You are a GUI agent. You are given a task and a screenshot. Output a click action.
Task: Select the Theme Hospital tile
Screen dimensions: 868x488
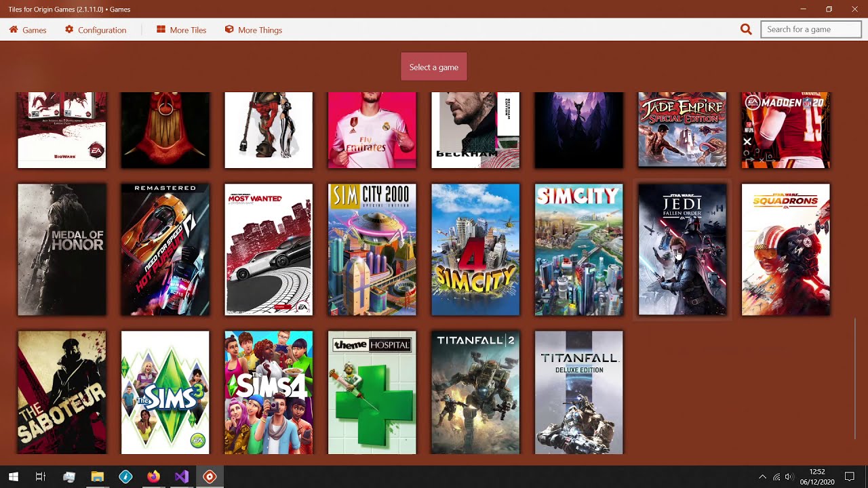click(x=372, y=392)
